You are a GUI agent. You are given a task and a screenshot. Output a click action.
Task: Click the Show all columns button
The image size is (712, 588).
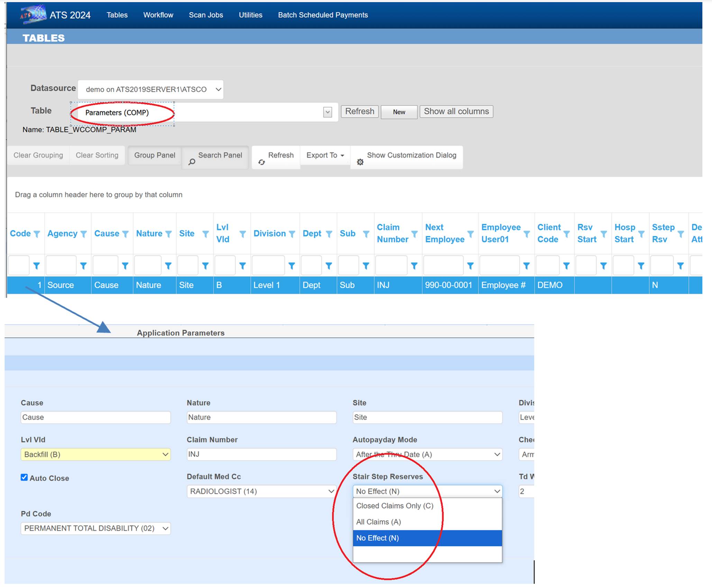[x=456, y=111]
